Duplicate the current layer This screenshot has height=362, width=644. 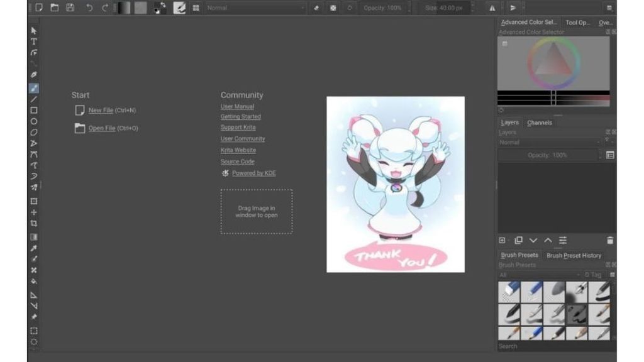click(x=518, y=240)
